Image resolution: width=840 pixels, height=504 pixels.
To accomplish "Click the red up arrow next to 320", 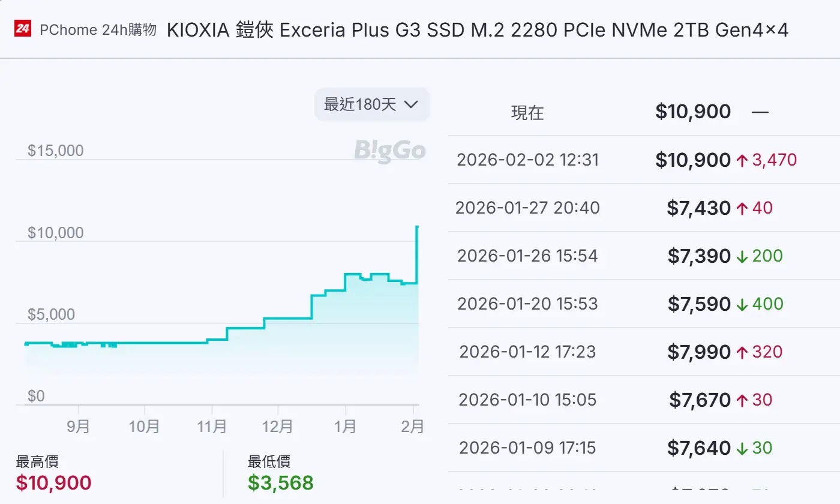I will [742, 352].
